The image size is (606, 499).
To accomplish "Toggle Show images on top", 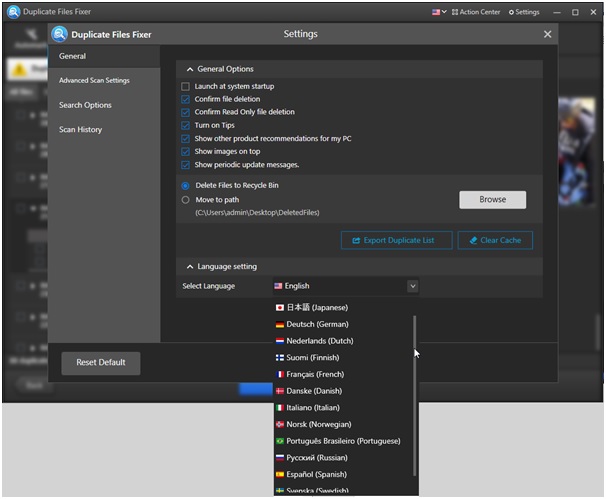I will point(186,152).
